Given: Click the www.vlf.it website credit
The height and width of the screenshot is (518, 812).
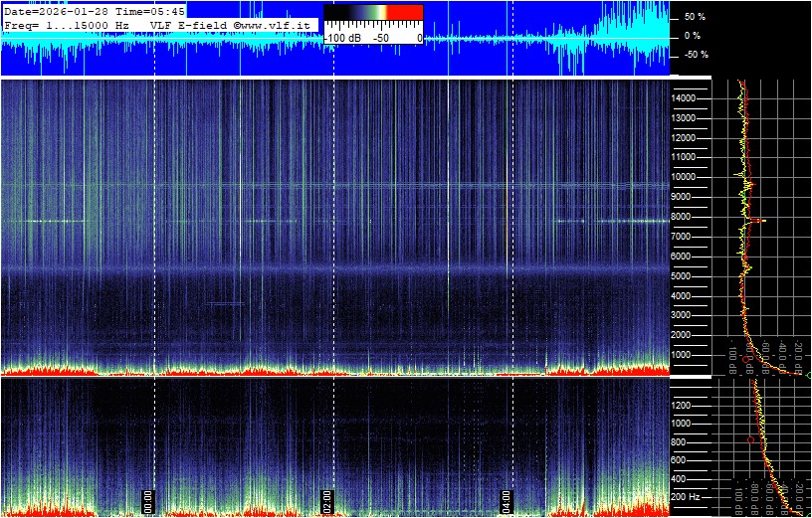Looking at the screenshot, I should point(272,25).
